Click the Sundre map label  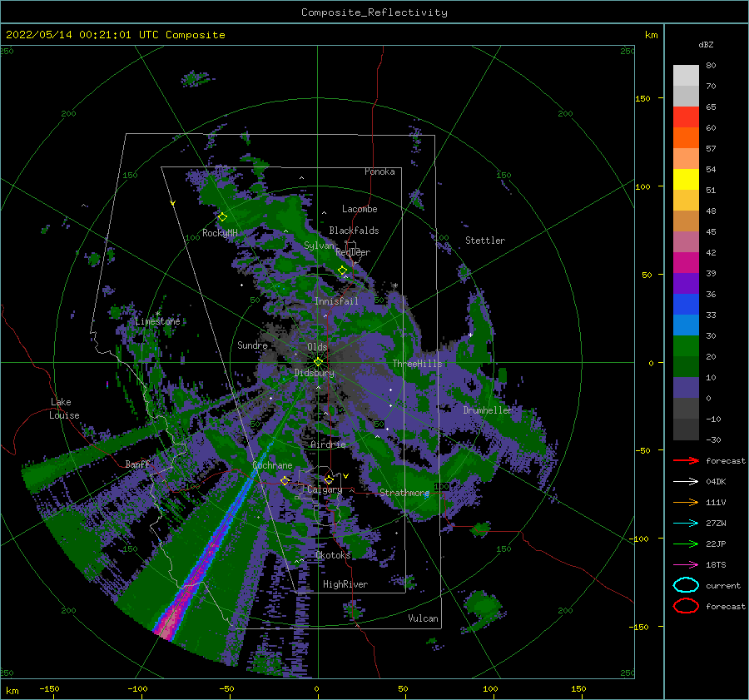coord(252,345)
